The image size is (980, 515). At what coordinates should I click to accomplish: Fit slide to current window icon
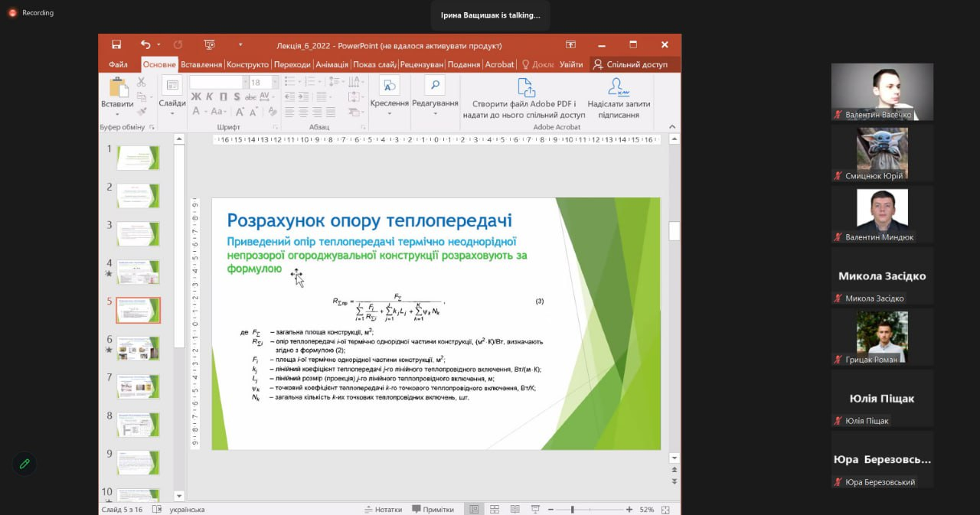tap(665, 510)
